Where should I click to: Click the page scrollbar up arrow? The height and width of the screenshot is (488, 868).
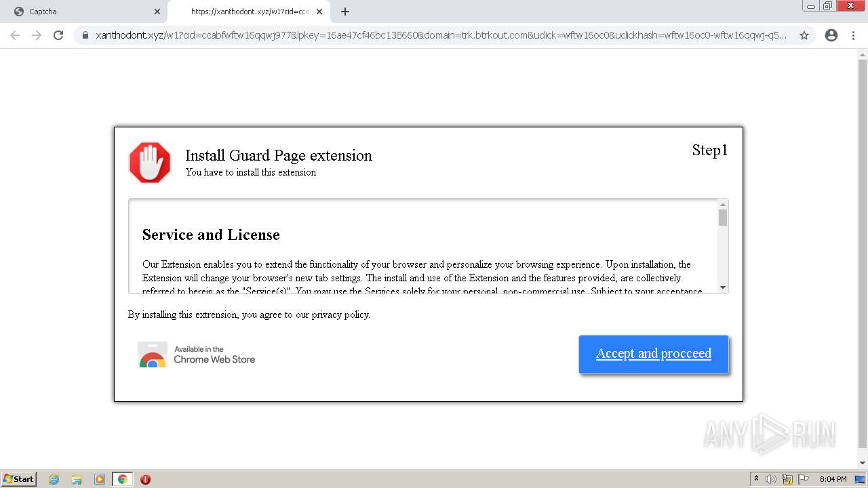coord(863,55)
